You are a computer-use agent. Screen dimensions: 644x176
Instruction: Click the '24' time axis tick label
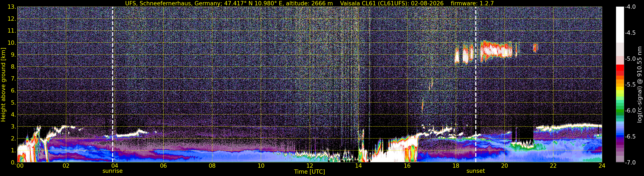pos(602,166)
